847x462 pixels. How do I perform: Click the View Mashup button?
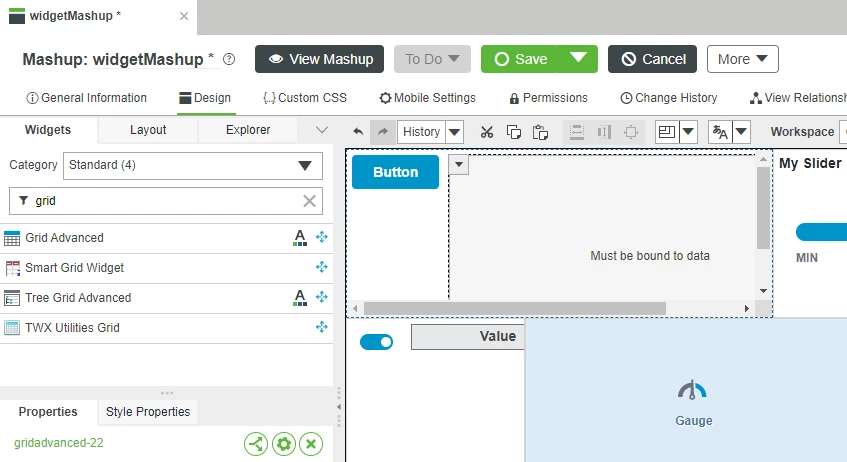pyautogui.click(x=320, y=59)
